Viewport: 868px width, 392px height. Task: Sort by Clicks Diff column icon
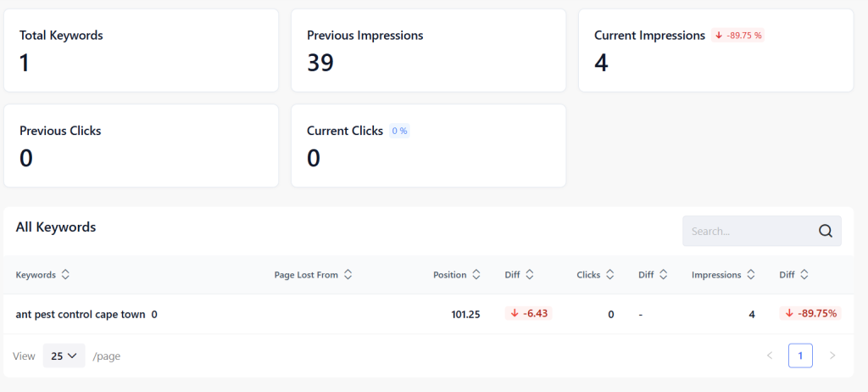(x=664, y=275)
